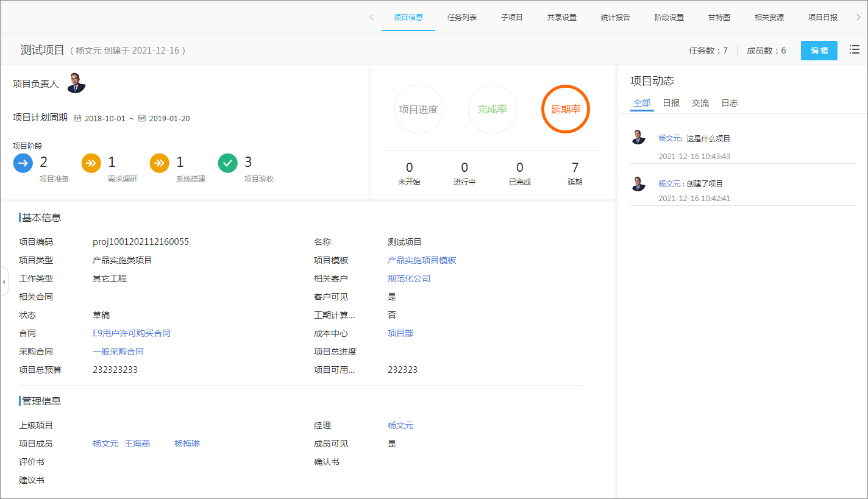Screen dimensions: 868x499
Task: Open the E9用户许可购买合同 link
Action: pos(132,333)
